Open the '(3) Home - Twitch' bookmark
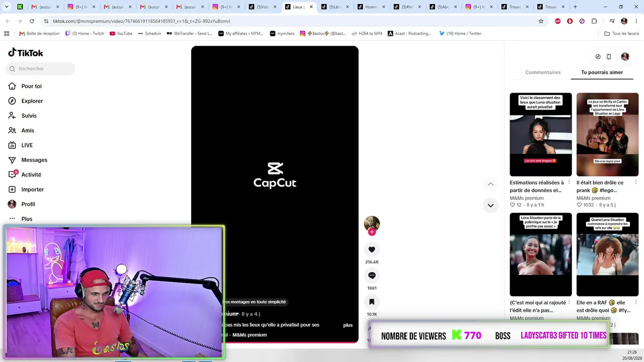 point(85,34)
